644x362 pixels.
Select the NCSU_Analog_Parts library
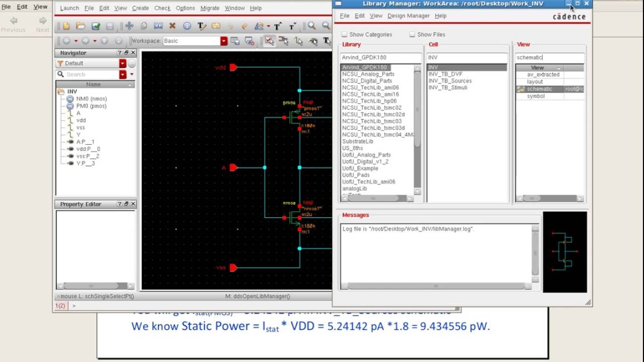pyautogui.click(x=368, y=74)
